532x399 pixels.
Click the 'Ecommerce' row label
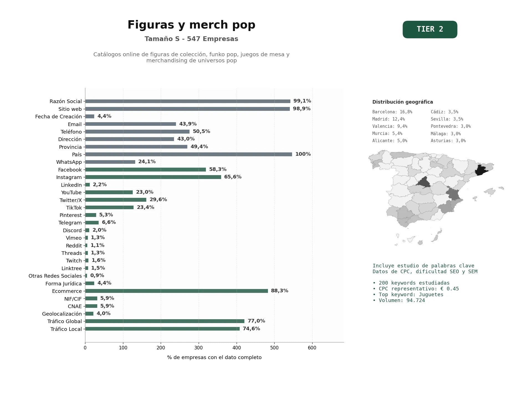[x=67, y=291]
